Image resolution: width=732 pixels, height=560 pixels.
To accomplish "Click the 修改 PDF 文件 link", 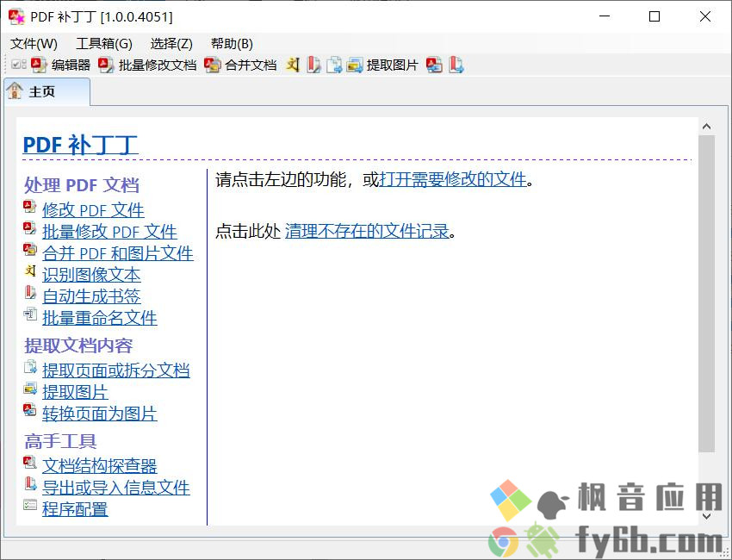I will click(x=93, y=210).
